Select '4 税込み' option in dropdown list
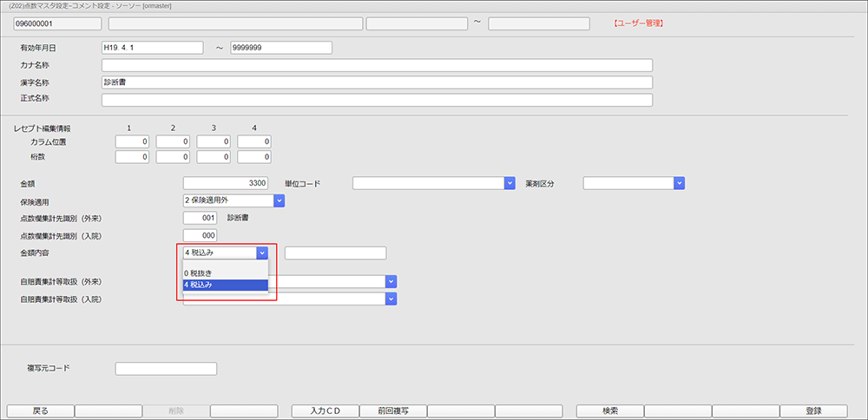The image size is (868, 420). [x=225, y=285]
